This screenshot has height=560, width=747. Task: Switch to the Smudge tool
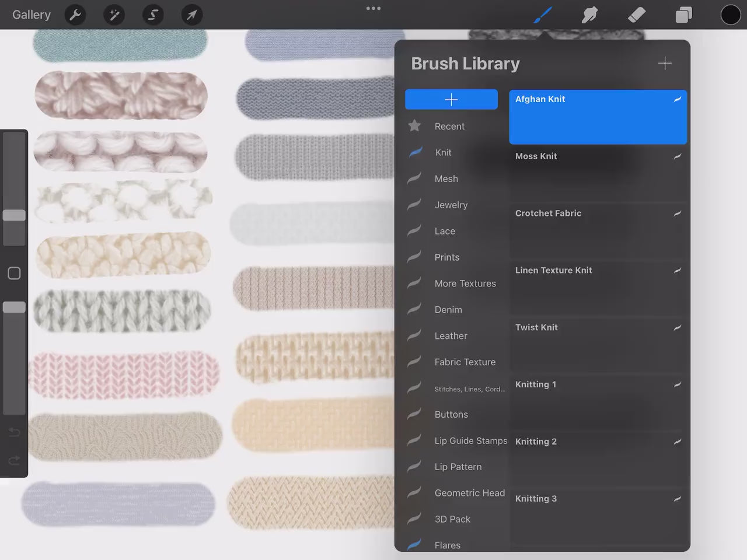[589, 15]
